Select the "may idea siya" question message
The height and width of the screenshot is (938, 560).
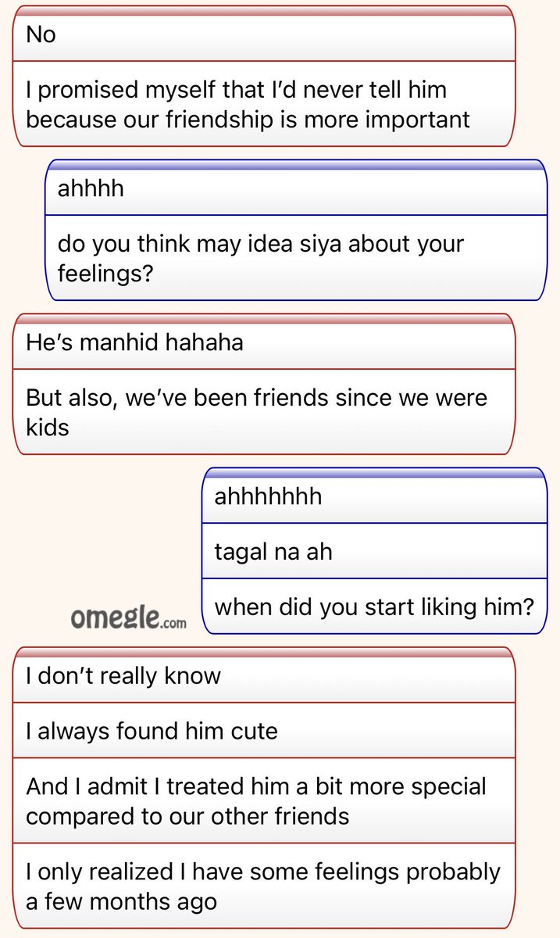296,258
